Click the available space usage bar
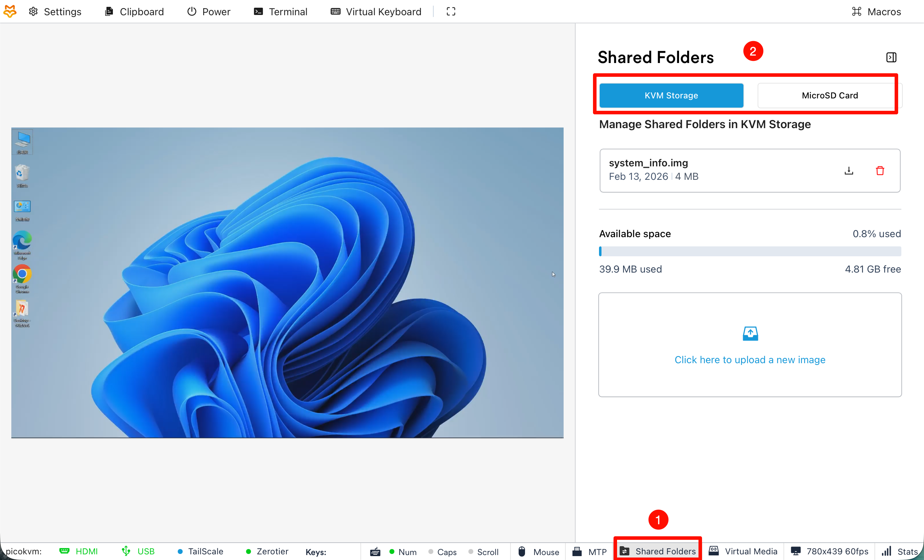This screenshot has width=924, height=560. (x=750, y=252)
